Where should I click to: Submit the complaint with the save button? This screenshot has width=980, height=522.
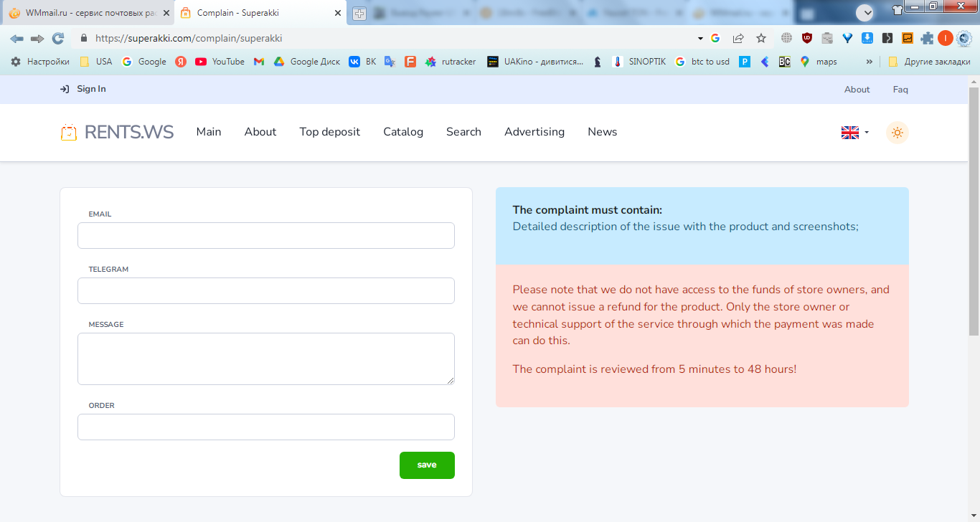point(427,465)
